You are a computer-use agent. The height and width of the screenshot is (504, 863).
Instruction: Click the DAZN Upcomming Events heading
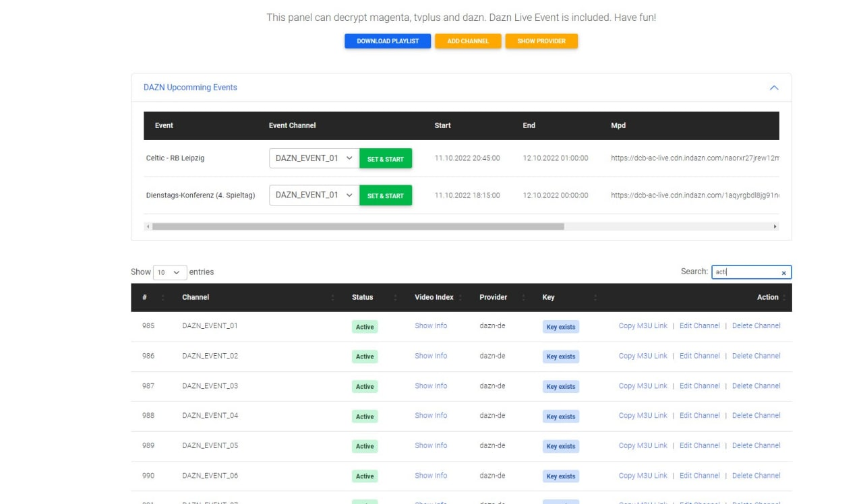tap(190, 88)
